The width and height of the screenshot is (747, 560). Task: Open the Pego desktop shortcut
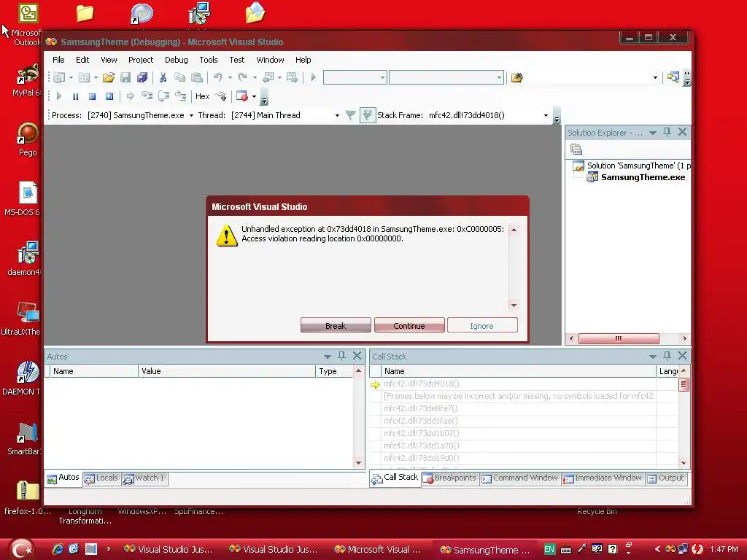point(28,139)
